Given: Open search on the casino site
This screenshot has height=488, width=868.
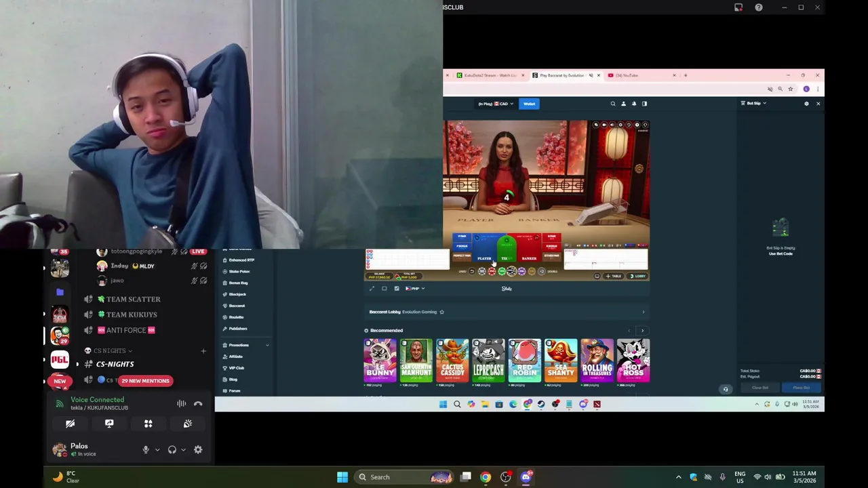Looking at the screenshot, I should pyautogui.click(x=612, y=104).
